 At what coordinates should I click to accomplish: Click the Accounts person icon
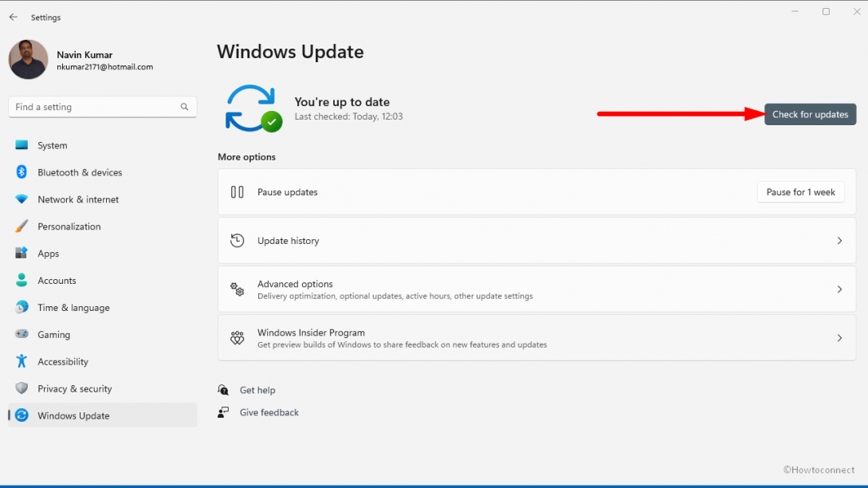(x=22, y=281)
